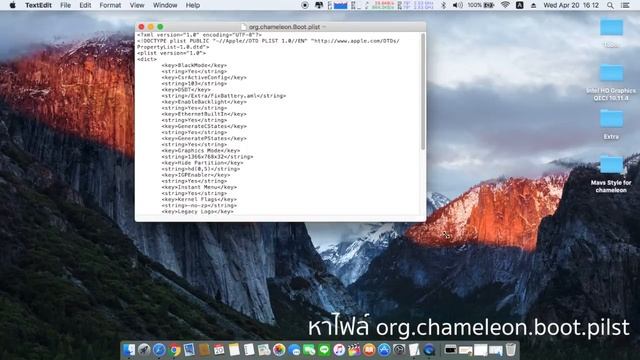Image resolution: width=640 pixels, height=360 pixels.
Task: Click the 1366x768x32 string line
Action: pos(207,157)
